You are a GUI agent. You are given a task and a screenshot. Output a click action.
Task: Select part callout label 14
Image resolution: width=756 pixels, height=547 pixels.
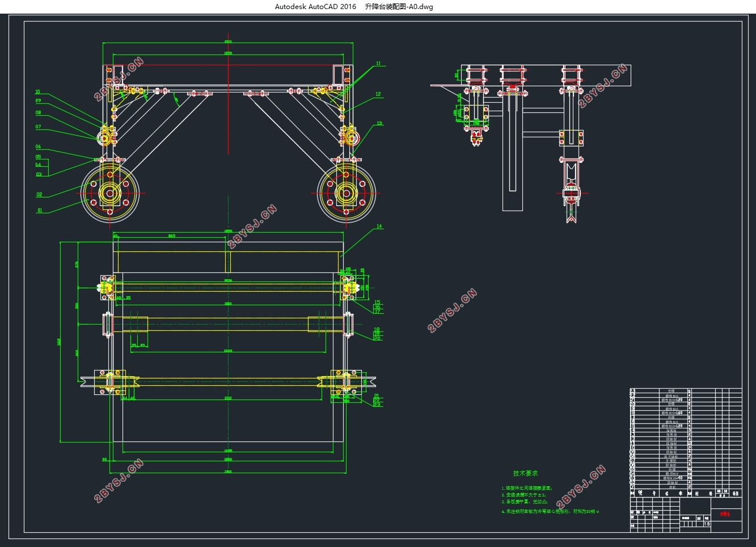tap(379, 226)
